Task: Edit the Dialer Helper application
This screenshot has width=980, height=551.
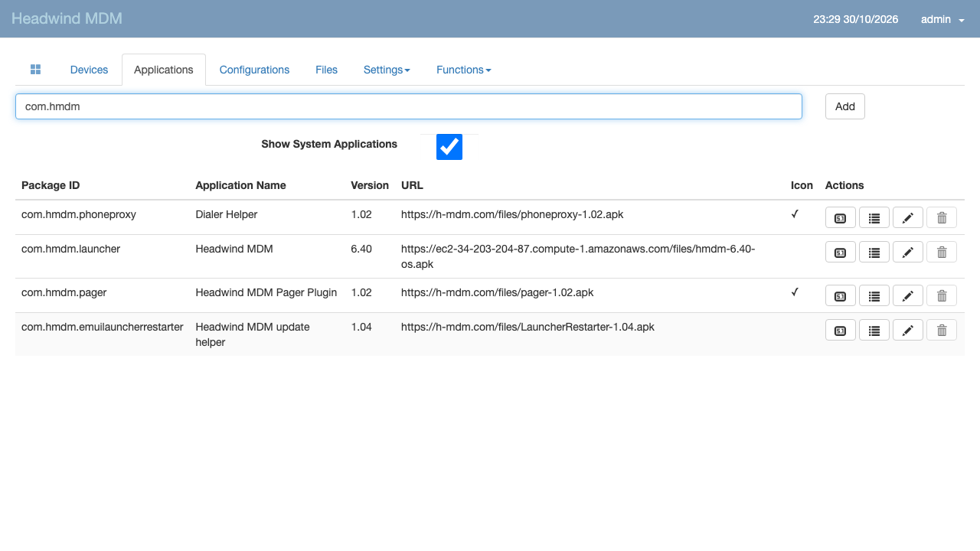Action: coord(908,218)
